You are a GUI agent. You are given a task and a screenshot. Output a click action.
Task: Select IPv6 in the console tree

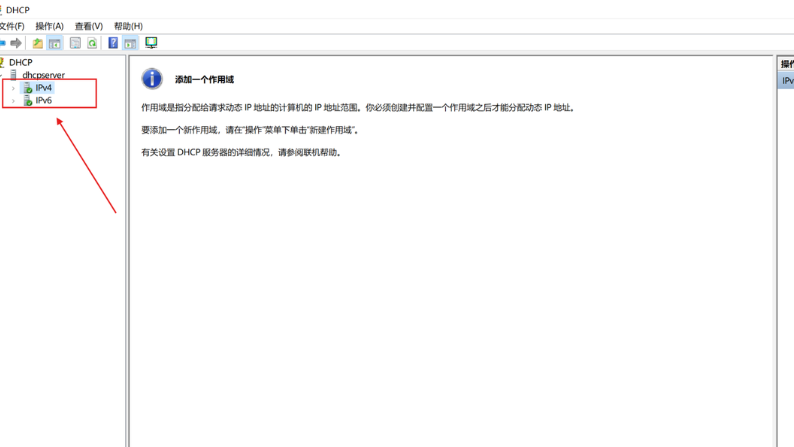(x=43, y=101)
